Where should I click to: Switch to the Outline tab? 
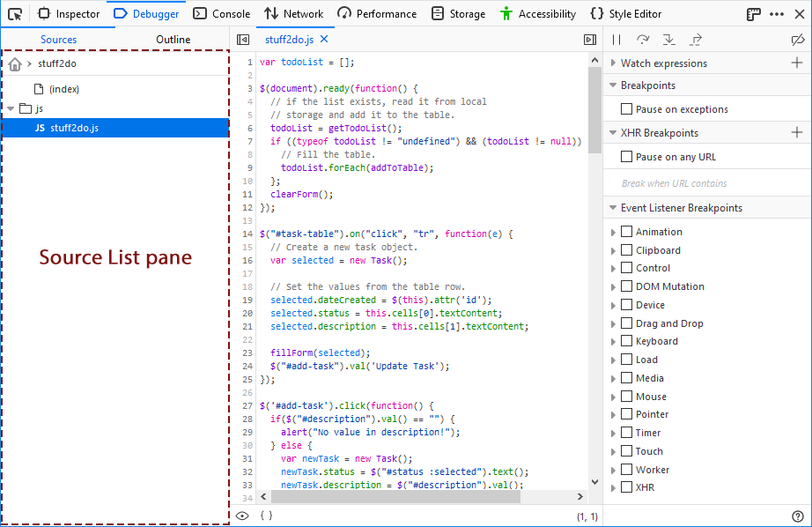tap(173, 40)
